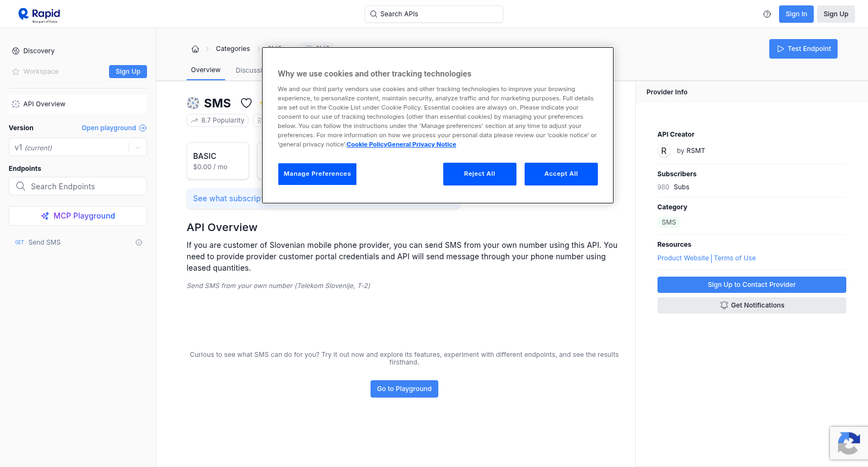Image resolution: width=868 pixels, height=467 pixels.
Task: Click the SMS API logo icon
Action: [193, 103]
